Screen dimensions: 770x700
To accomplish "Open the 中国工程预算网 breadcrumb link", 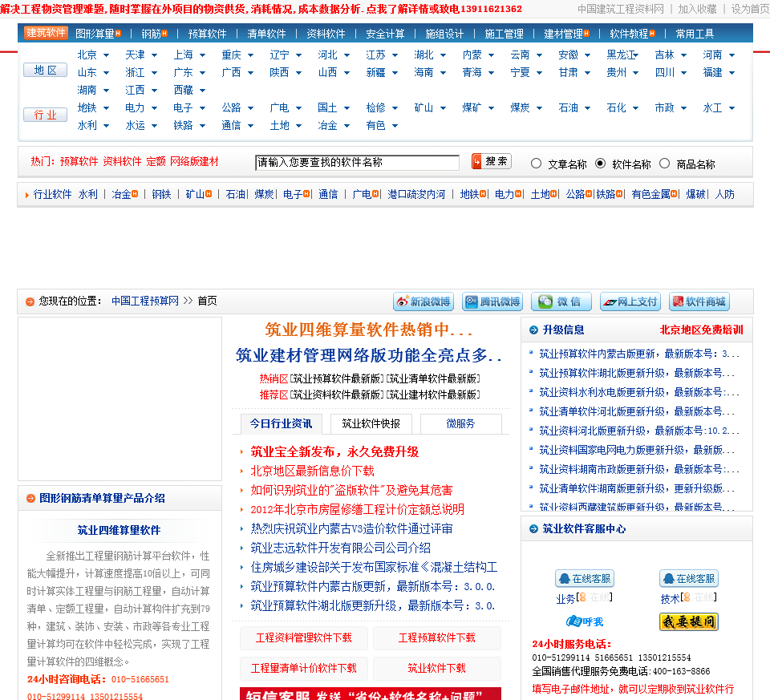I will [x=145, y=301].
